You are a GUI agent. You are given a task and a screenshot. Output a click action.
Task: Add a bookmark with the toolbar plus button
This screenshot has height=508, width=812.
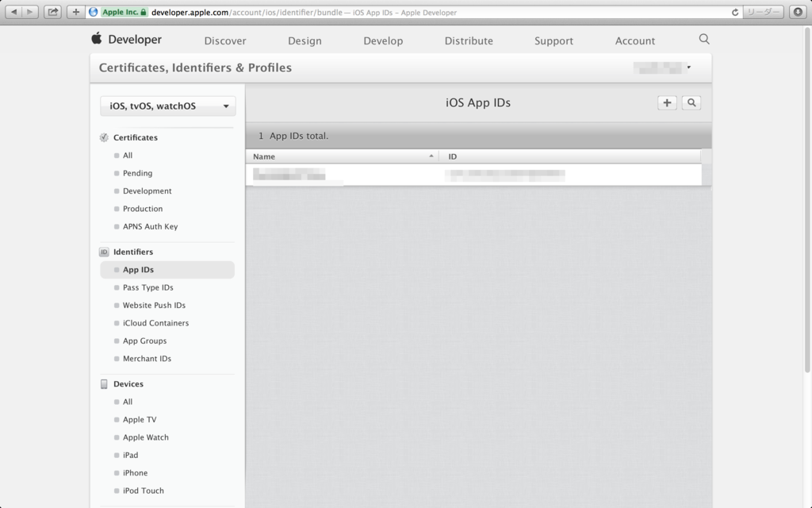(75, 12)
